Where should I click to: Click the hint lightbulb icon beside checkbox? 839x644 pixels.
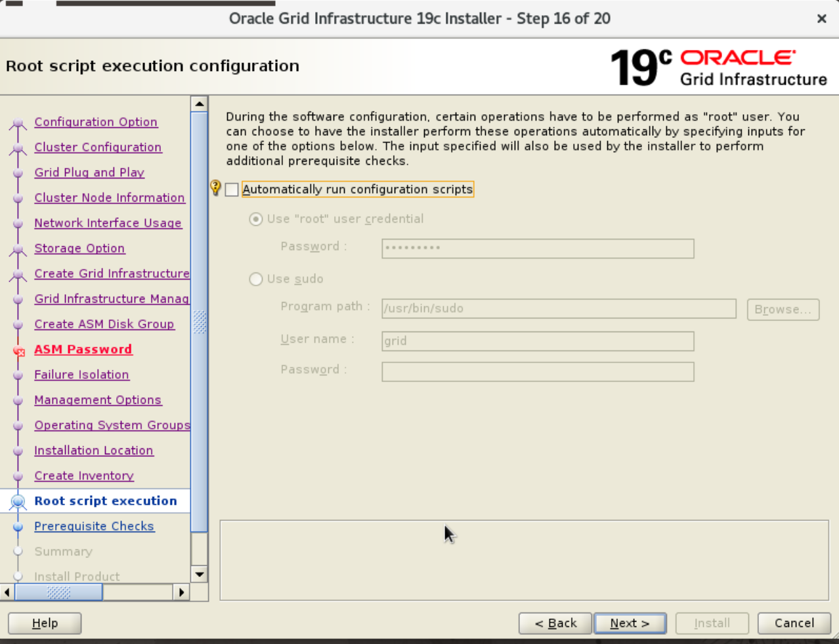[x=215, y=188]
